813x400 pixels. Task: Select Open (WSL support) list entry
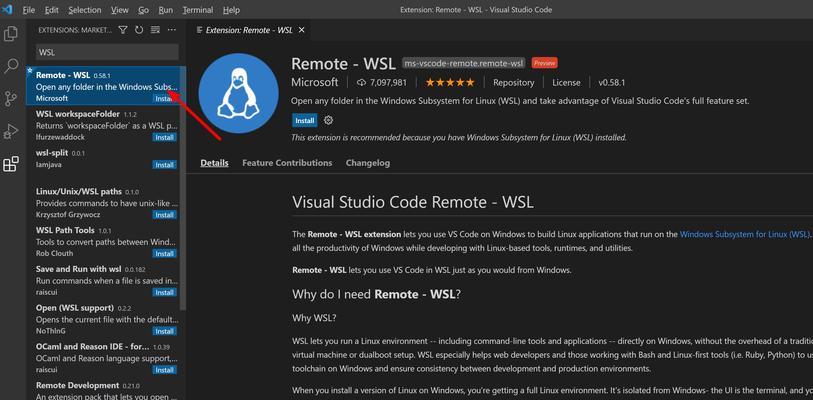[x=104, y=320]
